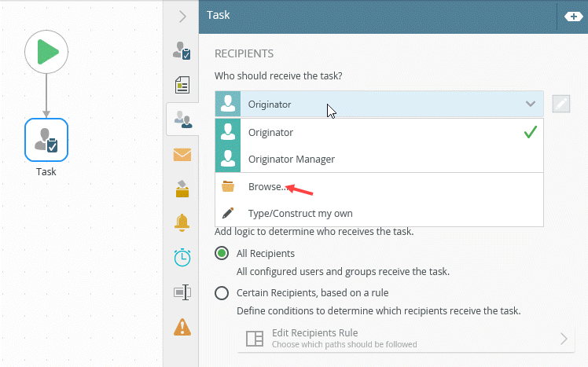Click the toggle drawer icon in Task header
The height and width of the screenshot is (367, 588).
(x=573, y=17)
